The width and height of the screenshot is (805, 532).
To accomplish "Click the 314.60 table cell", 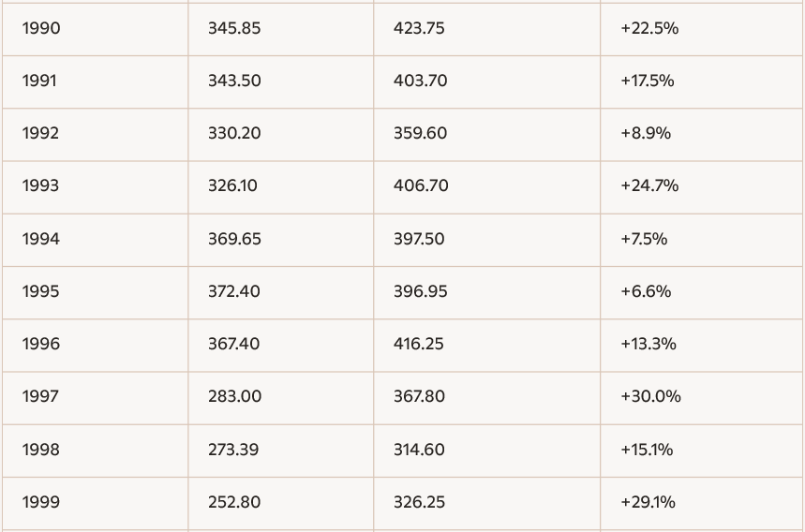I will coord(419,450).
